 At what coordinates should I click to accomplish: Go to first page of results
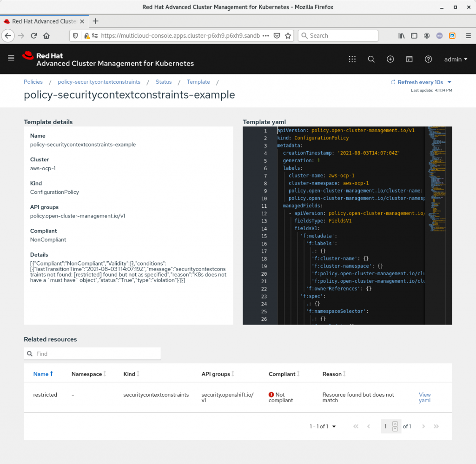[x=356, y=426]
